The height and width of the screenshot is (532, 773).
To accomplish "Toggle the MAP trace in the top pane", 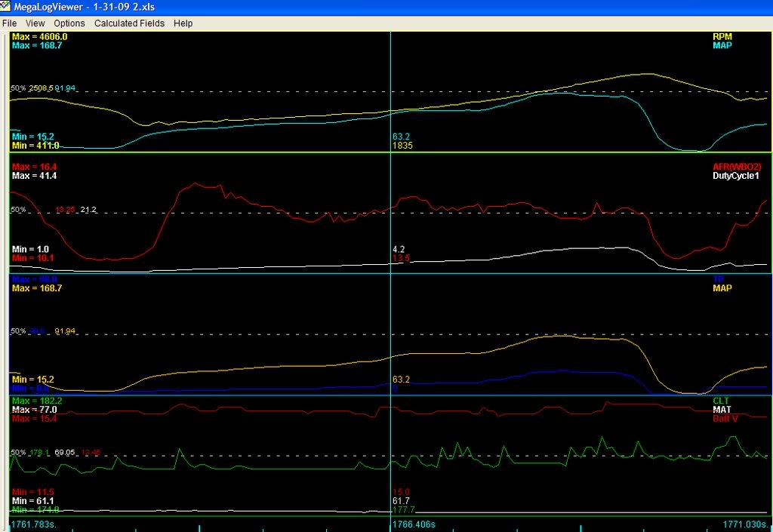I will pos(722,45).
